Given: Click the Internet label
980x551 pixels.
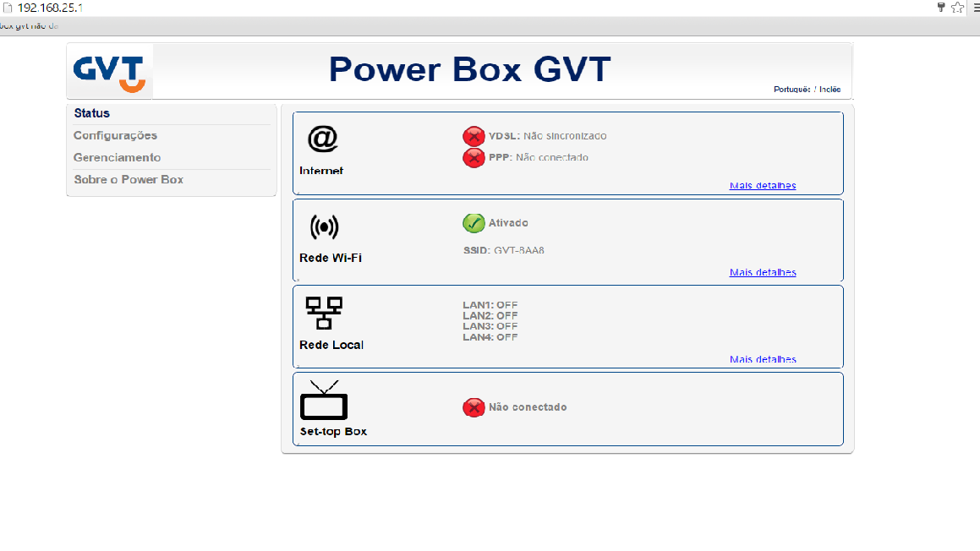Looking at the screenshot, I should [321, 171].
